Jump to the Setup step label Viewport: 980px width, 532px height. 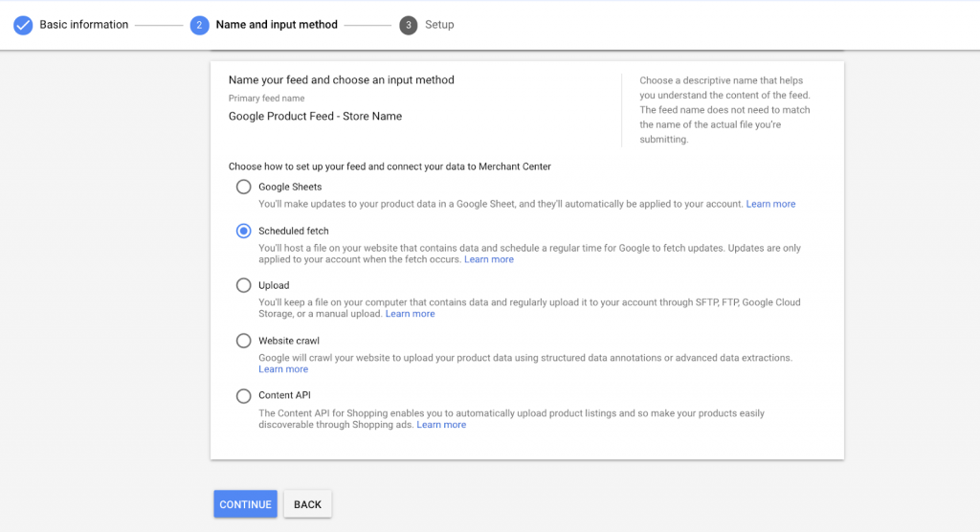[x=439, y=25]
